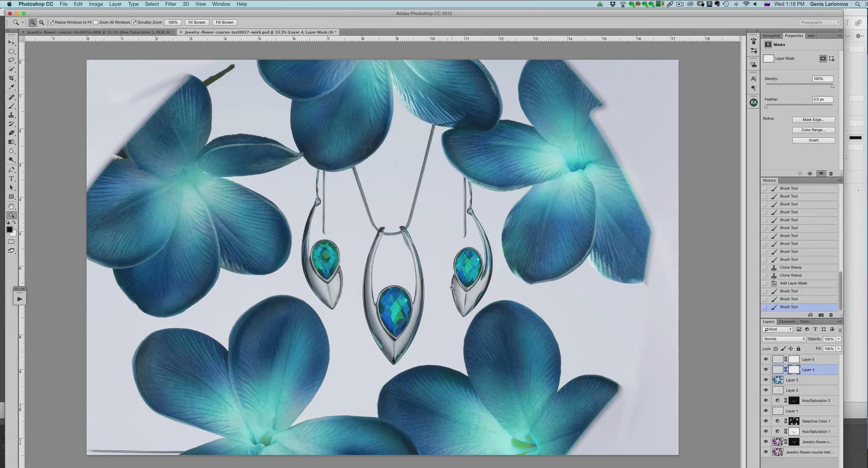
Task: Open the Filter menu
Action: [170, 4]
